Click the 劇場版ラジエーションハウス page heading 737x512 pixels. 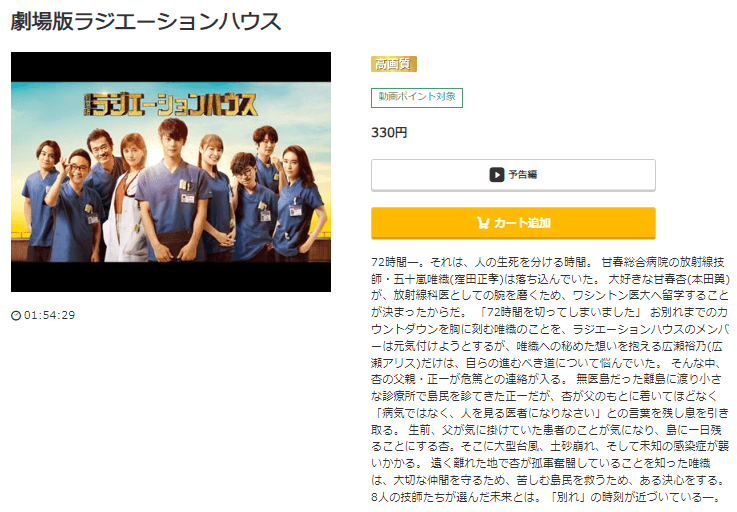tap(146, 21)
